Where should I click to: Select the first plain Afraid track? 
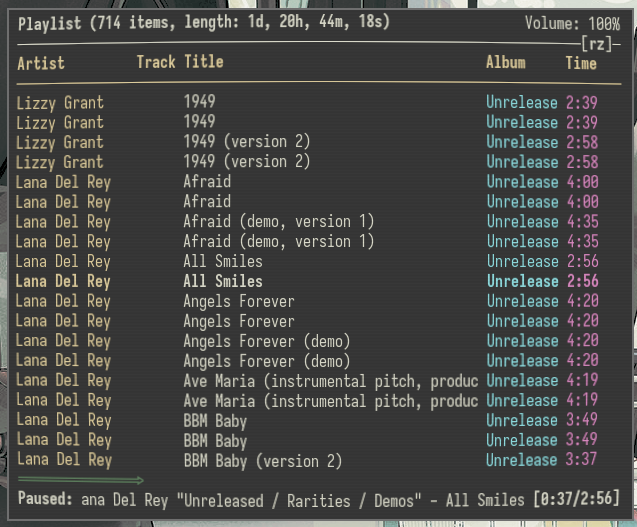(x=207, y=181)
